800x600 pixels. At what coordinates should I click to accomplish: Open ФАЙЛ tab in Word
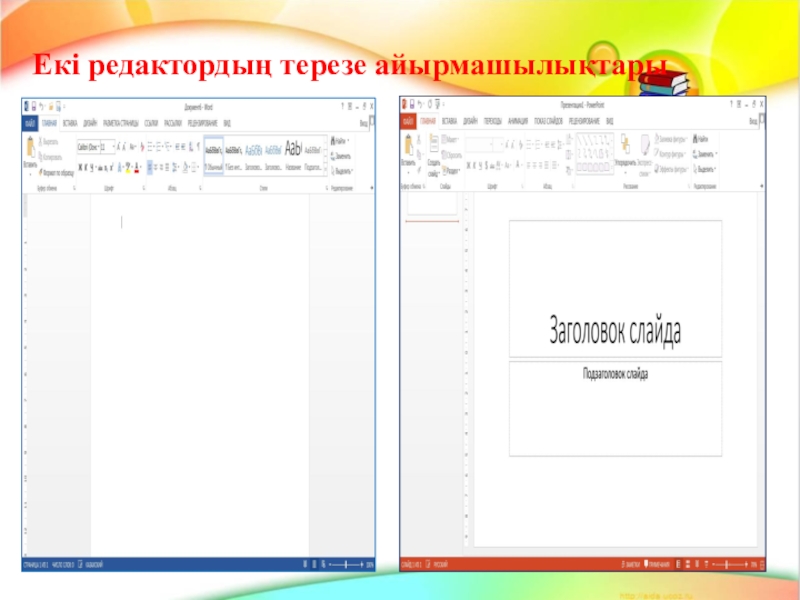point(30,123)
